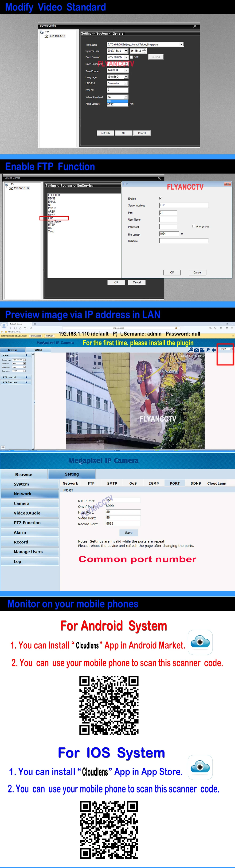Switch to the IGMP tab
The height and width of the screenshot is (868, 235).
(x=154, y=483)
